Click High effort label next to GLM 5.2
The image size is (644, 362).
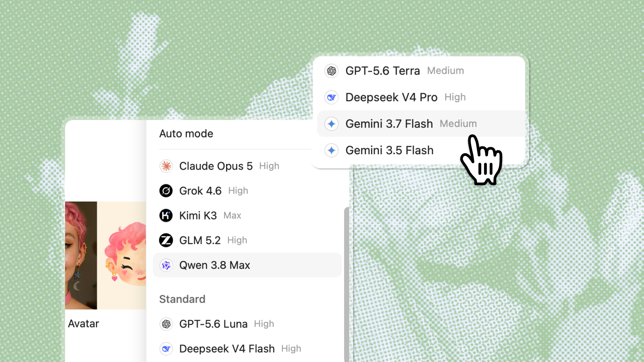click(237, 240)
